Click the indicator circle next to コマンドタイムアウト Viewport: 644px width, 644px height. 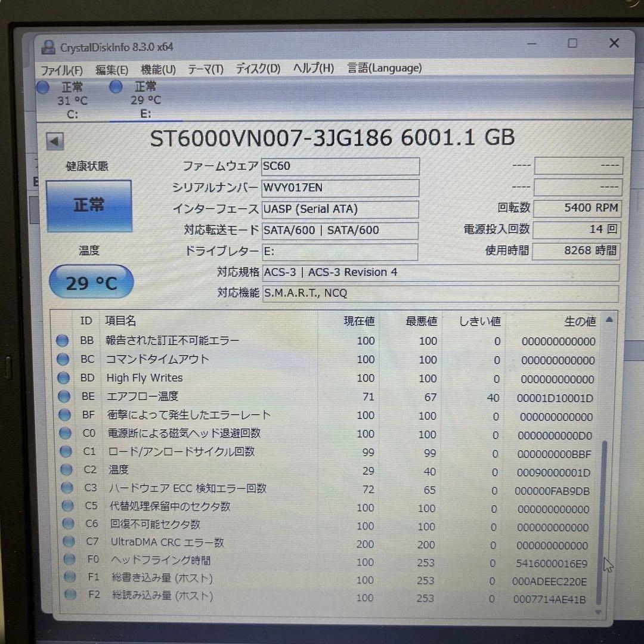(63, 359)
